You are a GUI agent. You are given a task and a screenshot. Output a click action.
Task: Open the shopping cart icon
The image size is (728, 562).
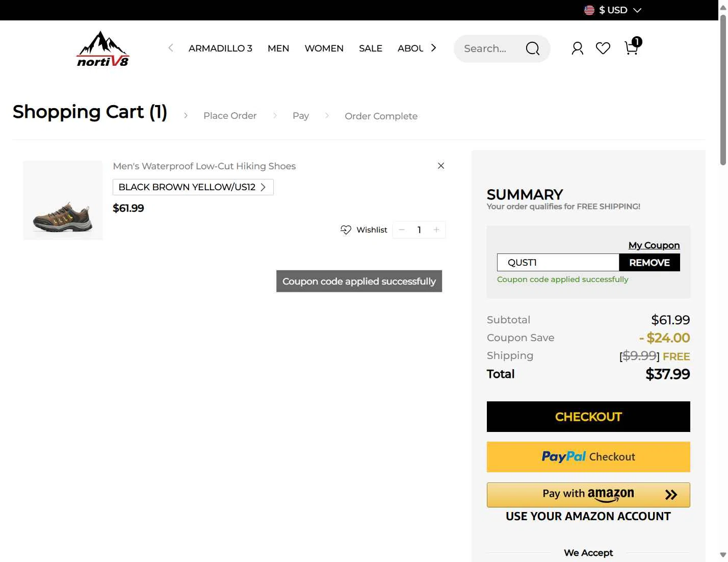click(x=632, y=47)
